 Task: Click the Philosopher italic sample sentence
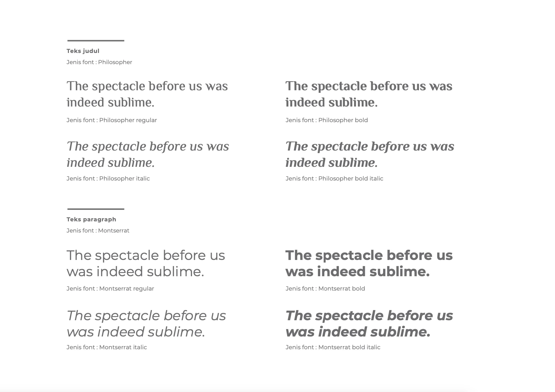[x=148, y=154]
